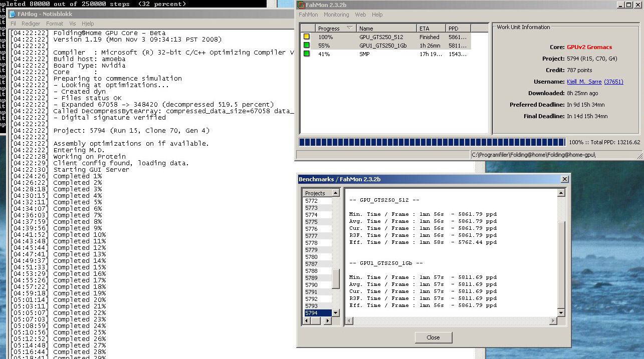Open the Rediger menu in Notepad
The height and width of the screenshot is (359, 644).
(31, 24)
